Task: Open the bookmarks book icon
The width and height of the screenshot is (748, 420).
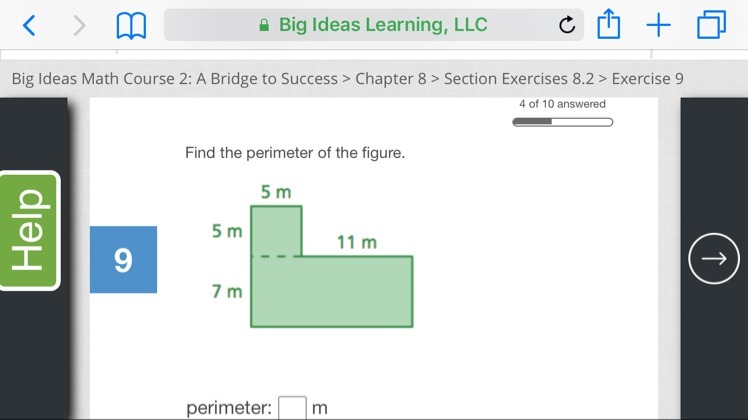Action: (x=131, y=26)
